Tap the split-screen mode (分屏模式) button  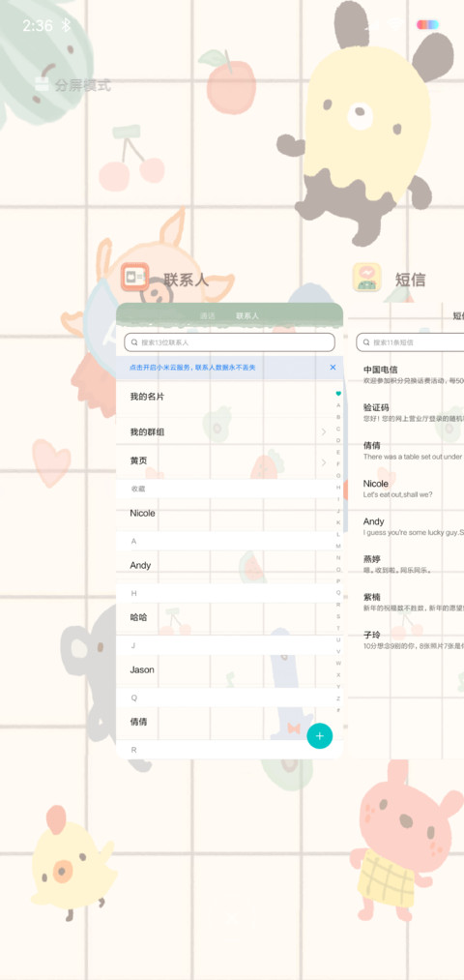(x=73, y=85)
